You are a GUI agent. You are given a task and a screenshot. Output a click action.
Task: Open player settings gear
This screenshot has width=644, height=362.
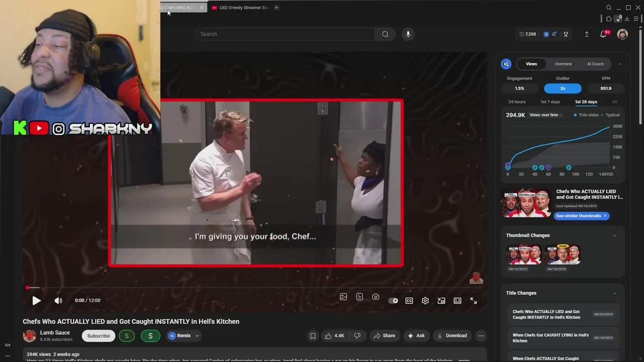[425, 301]
